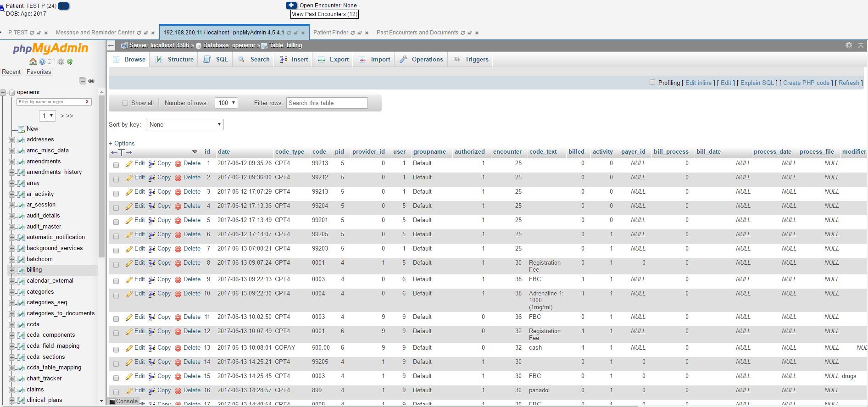Copy row with id 3
Viewport: 868px width, 407px height.
[159, 192]
